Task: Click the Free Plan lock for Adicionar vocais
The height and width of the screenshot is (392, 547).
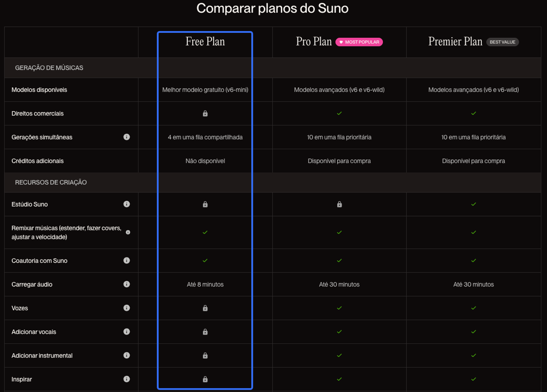Action: [x=205, y=332]
